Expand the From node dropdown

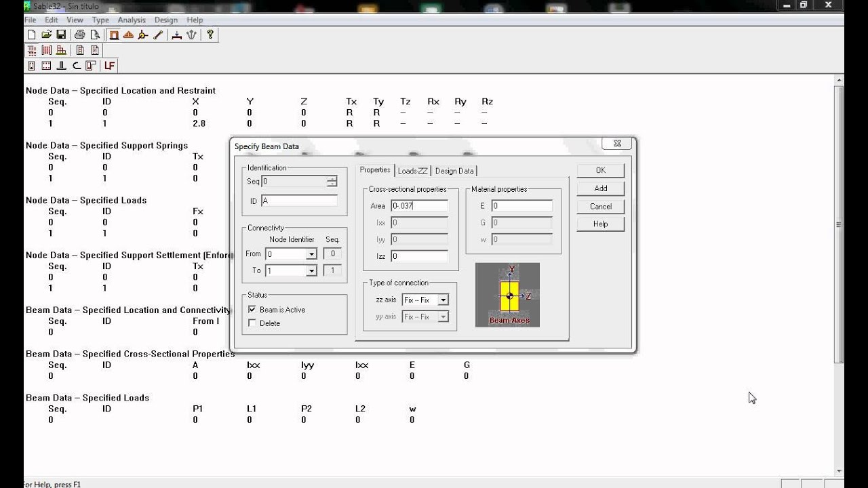311,254
